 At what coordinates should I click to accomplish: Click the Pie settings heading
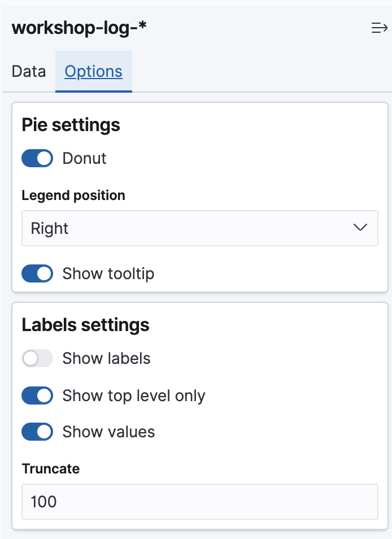[71, 125]
